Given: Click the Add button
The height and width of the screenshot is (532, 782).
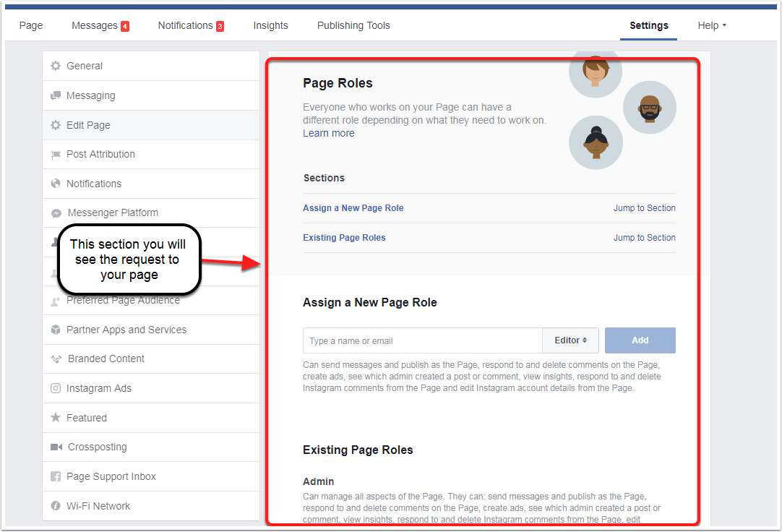Looking at the screenshot, I should pyautogui.click(x=640, y=340).
